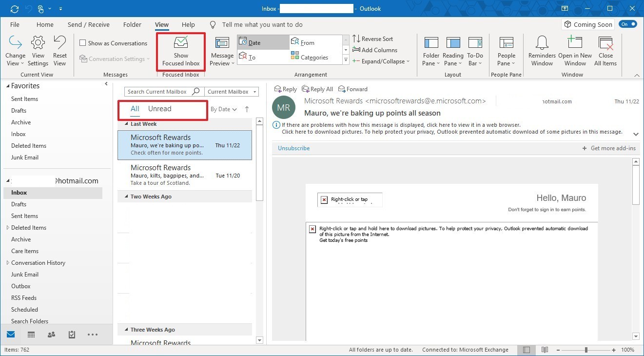
Task: Click the Reset View icon
Action: 60,51
